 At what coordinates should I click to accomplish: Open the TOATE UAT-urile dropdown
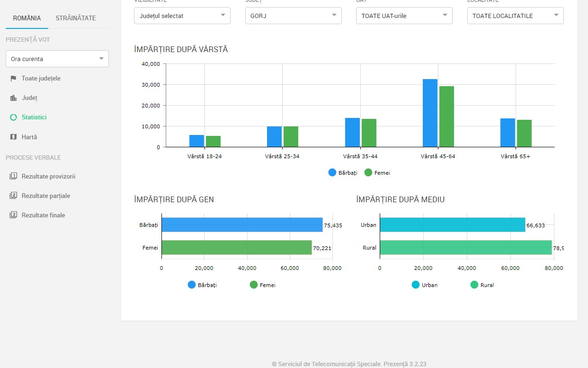coord(404,16)
